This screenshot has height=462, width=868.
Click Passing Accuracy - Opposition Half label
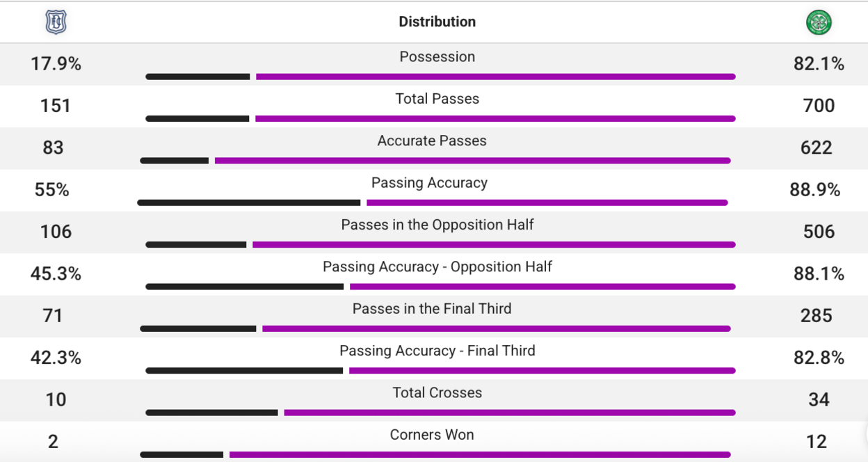[437, 266]
